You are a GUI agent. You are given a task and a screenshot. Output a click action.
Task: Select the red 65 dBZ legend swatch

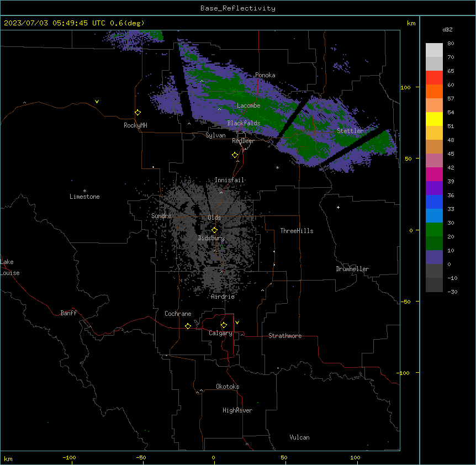434,78
